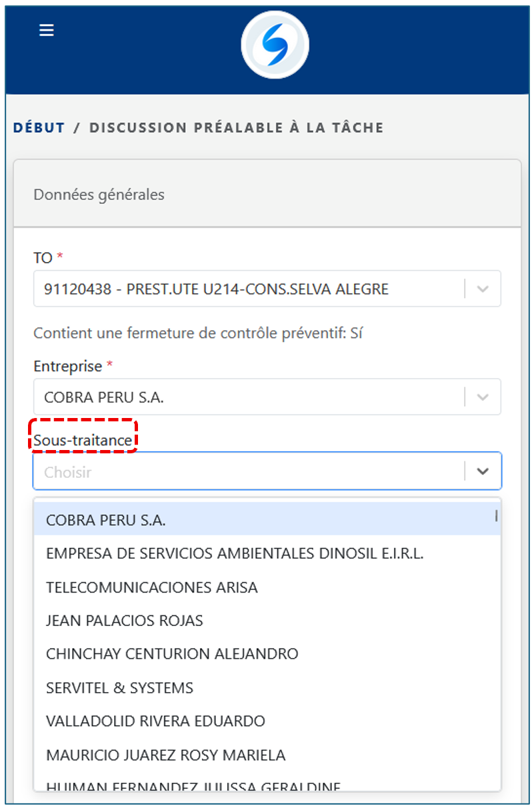Click the round app logo
This screenshot has width=532, height=810.
coord(275,45)
